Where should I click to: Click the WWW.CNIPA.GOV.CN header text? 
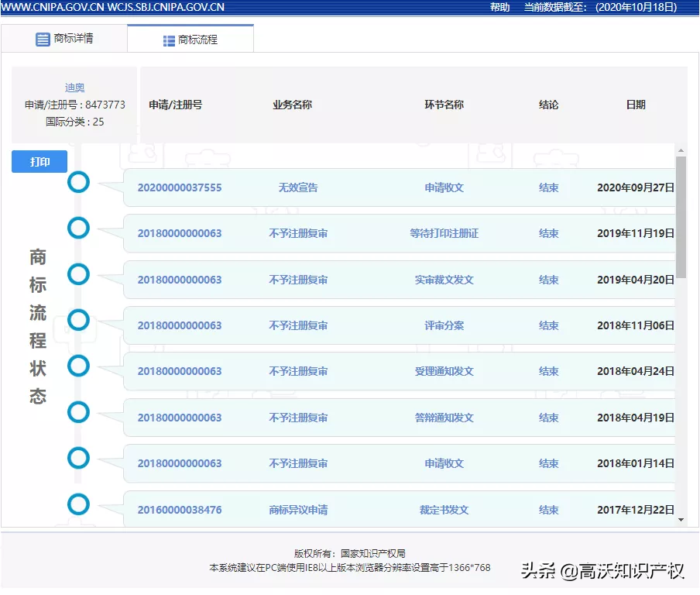pyautogui.click(x=57, y=7)
